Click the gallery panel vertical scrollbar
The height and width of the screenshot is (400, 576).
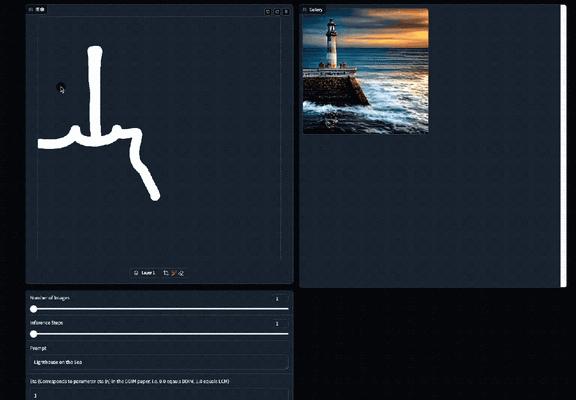563,146
